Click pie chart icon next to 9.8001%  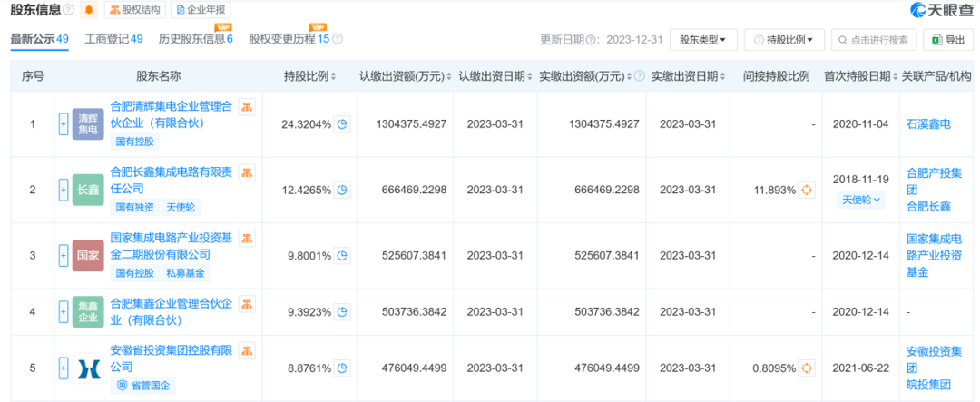[x=342, y=256]
